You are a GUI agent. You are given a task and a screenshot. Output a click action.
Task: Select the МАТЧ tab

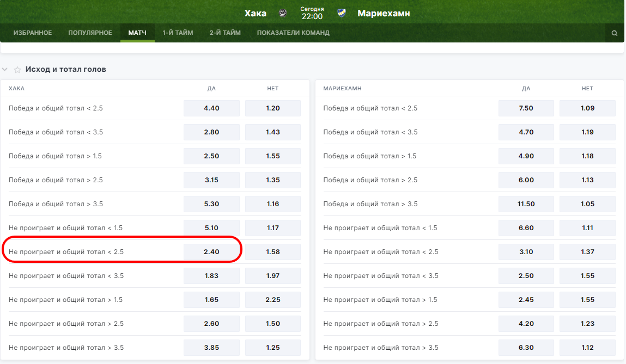click(x=137, y=33)
